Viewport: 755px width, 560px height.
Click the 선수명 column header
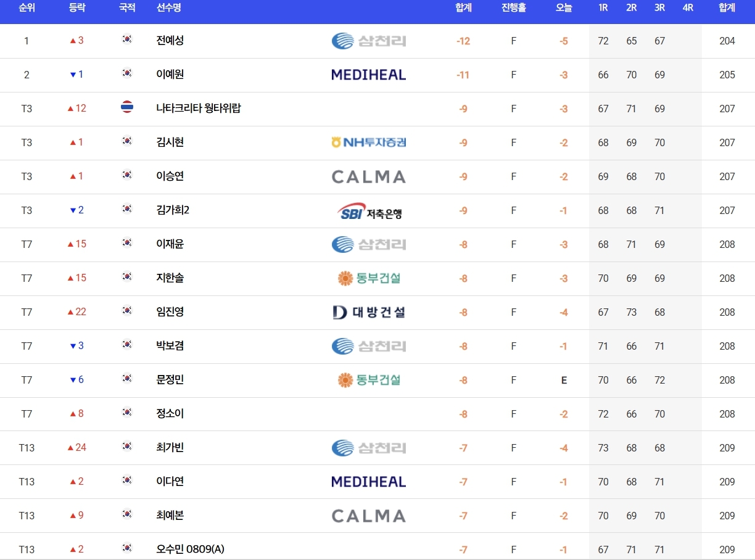click(x=169, y=8)
